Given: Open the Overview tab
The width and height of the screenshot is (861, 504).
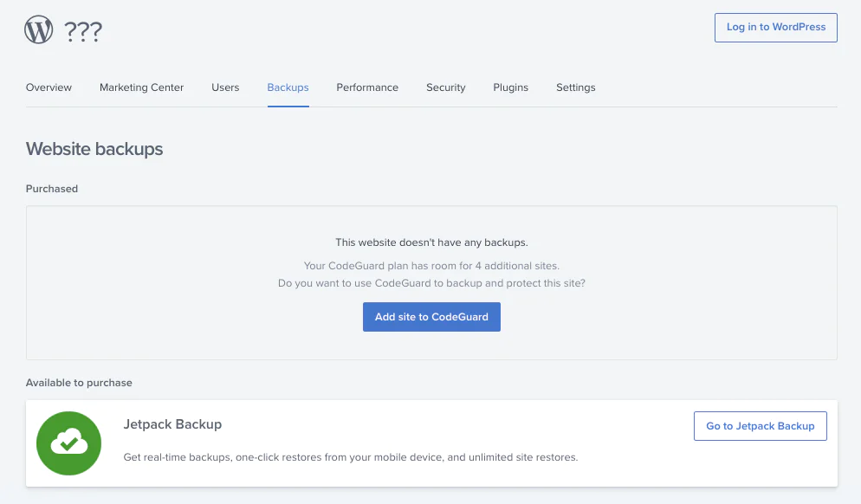Looking at the screenshot, I should coord(49,87).
